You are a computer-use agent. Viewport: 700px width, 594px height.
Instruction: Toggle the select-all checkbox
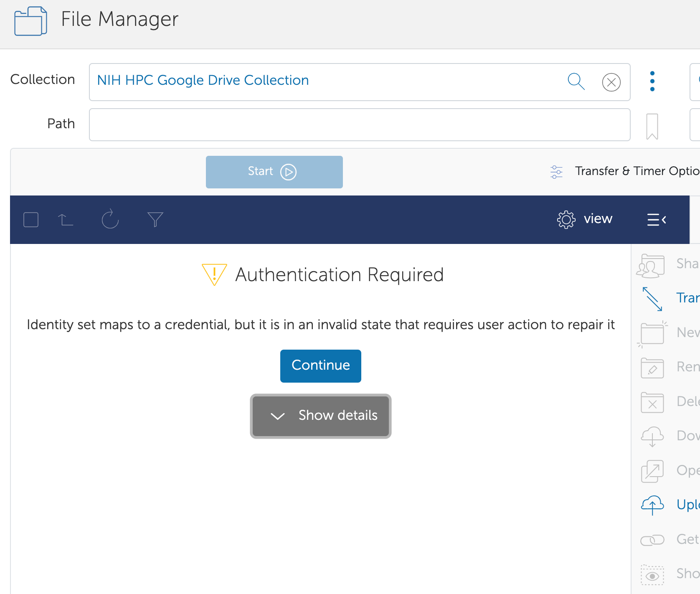coord(31,220)
